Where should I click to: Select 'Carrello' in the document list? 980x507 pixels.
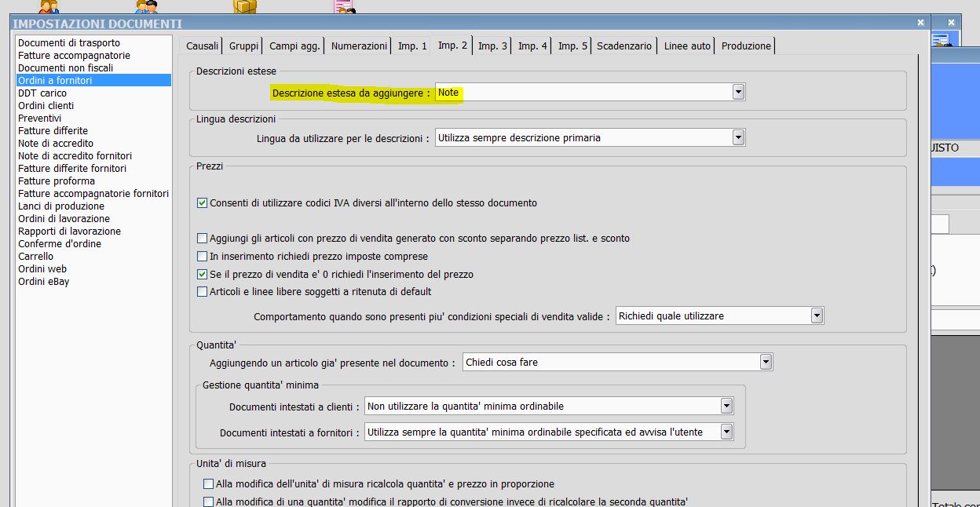[x=93, y=257]
